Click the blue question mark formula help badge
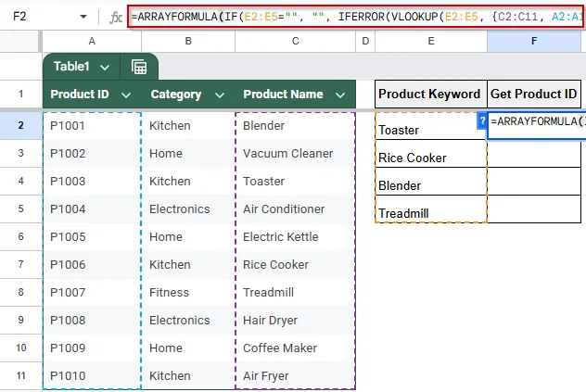Image resolution: width=586 pixels, height=392 pixels. coord(482,121)
